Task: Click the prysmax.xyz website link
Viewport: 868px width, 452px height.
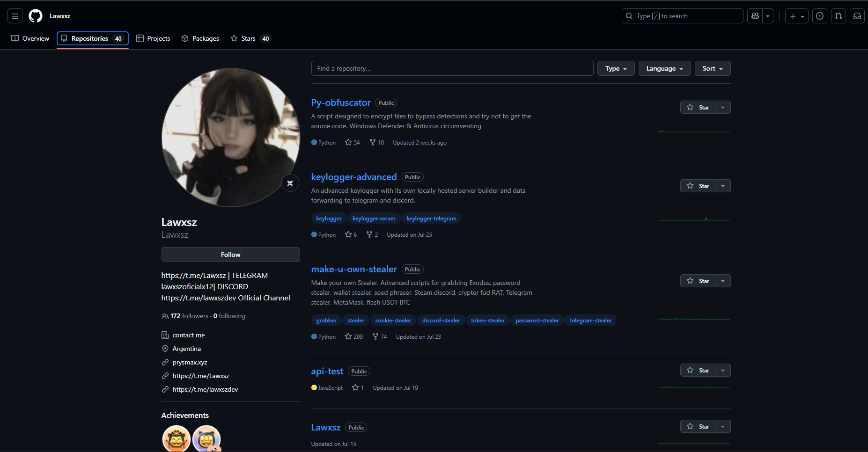Action: [x=190, y=362]
